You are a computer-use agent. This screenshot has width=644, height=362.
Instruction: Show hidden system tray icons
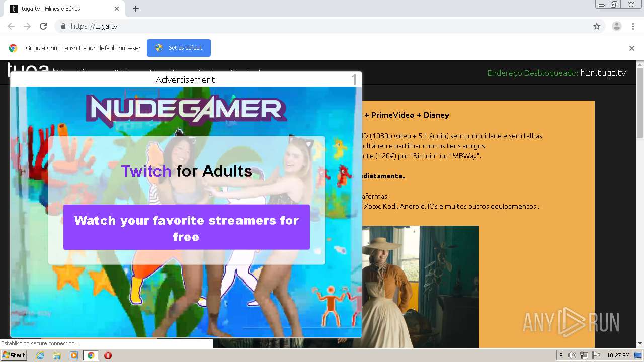561,355
